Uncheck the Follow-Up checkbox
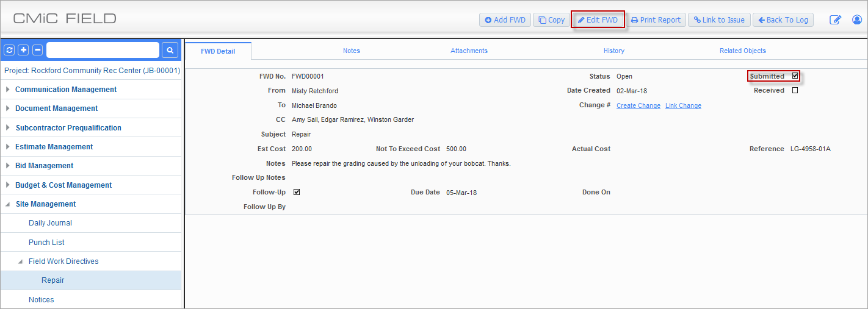Image resolution: width=868 pixels, height=309 pixels. coord(297,192)
